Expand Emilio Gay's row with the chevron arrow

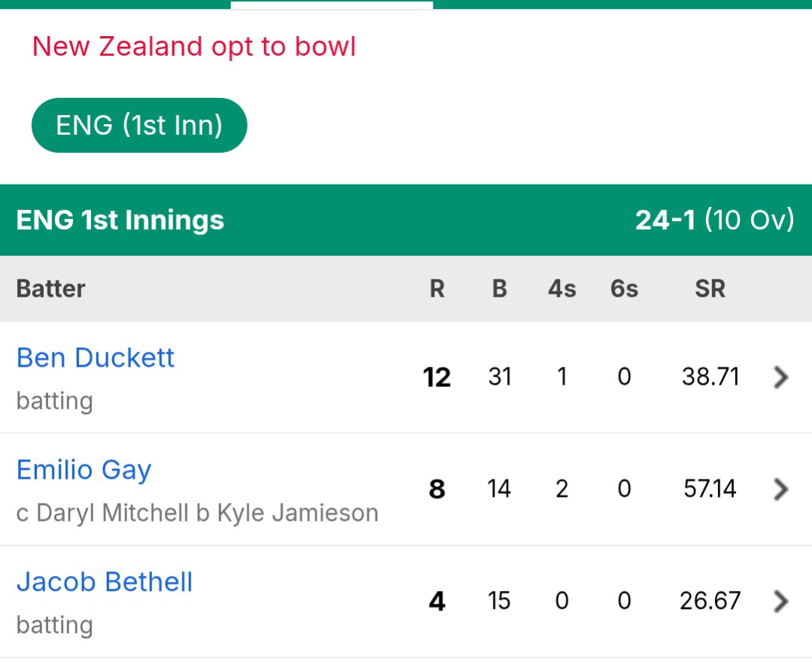(780, 489)
